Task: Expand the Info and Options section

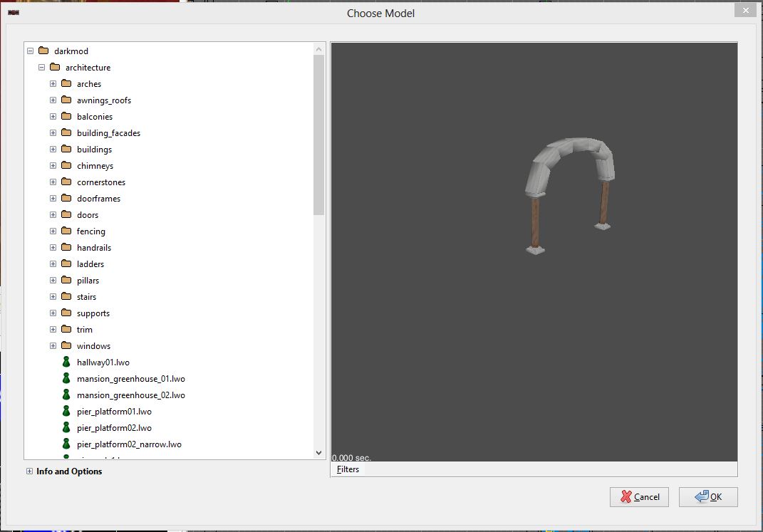Action: [29, 471]
